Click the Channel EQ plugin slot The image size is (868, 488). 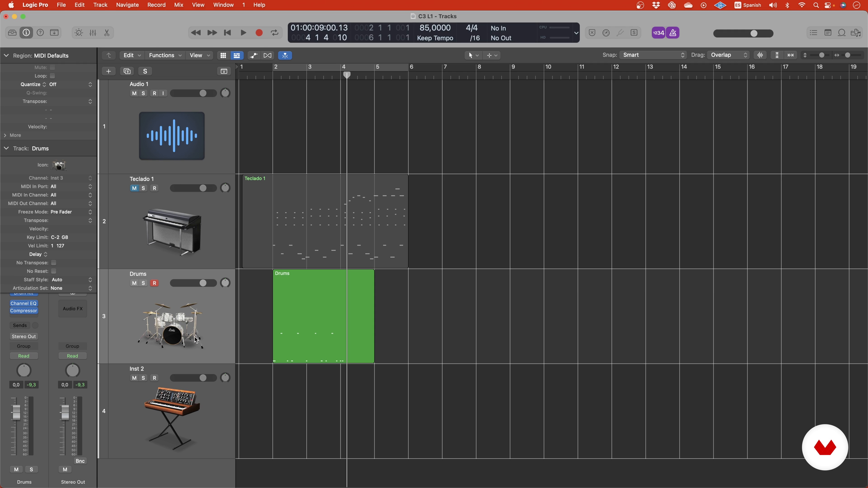24,303
